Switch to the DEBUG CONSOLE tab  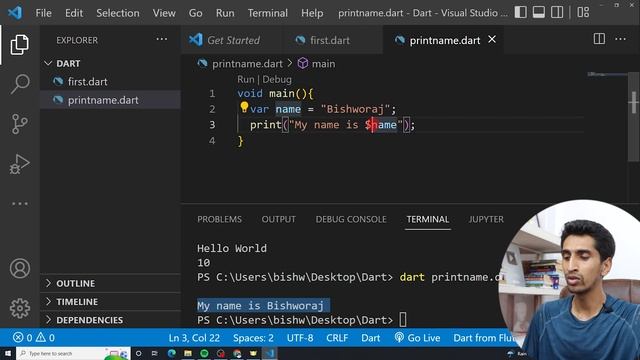pyautogui.click(x=351, y=219)
